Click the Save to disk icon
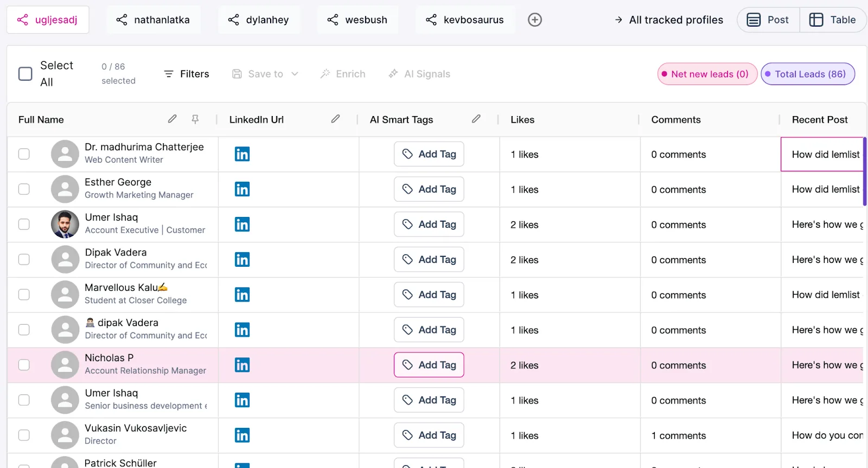This screenshot has width=868, height=468. click(x=237, y=74)
